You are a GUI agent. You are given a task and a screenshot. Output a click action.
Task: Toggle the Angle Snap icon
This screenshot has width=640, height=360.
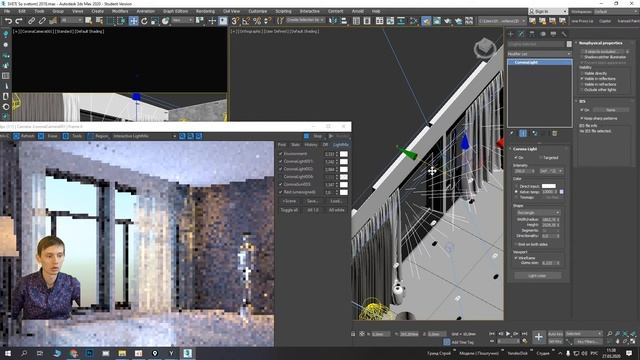coord(246,21)
